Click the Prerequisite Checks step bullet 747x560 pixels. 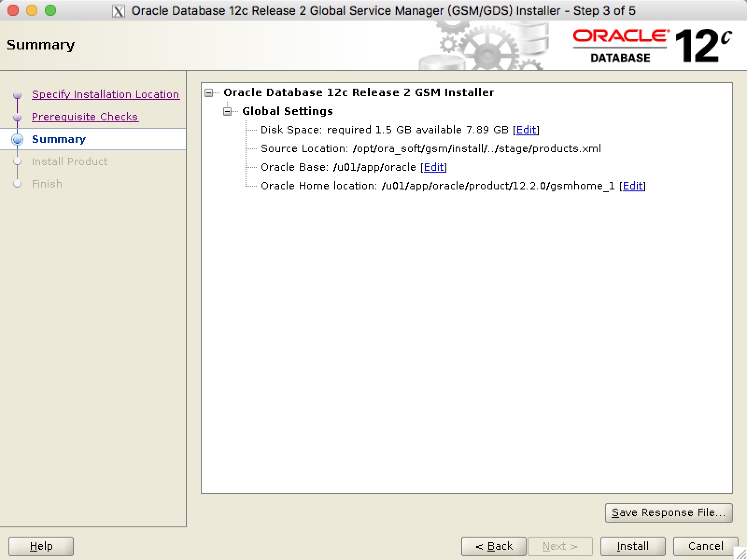coord(17,117)
